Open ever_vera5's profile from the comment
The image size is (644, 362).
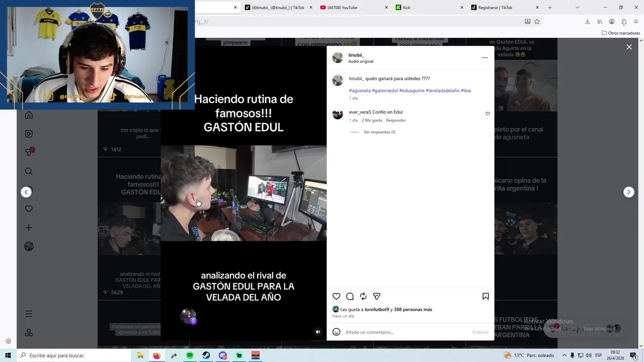pyautogui.click(x=360, y=112)
